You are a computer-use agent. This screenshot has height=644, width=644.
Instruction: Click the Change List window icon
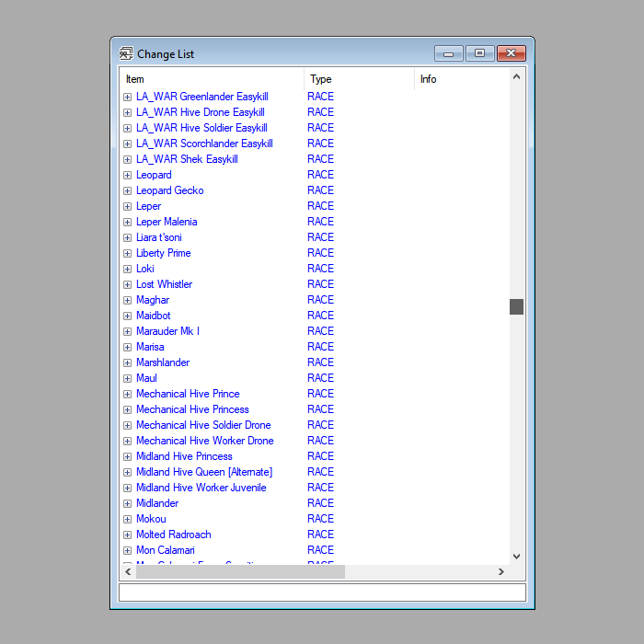126,53
